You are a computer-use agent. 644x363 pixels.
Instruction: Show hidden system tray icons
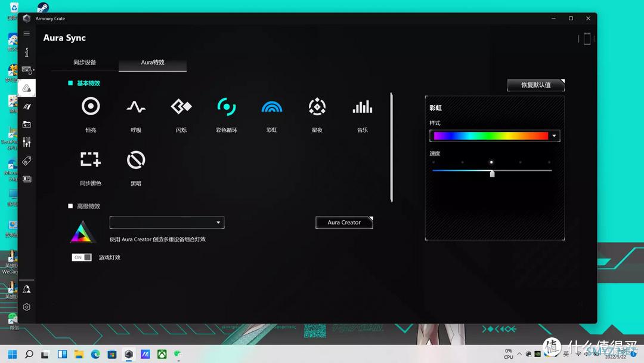point(519,354)
